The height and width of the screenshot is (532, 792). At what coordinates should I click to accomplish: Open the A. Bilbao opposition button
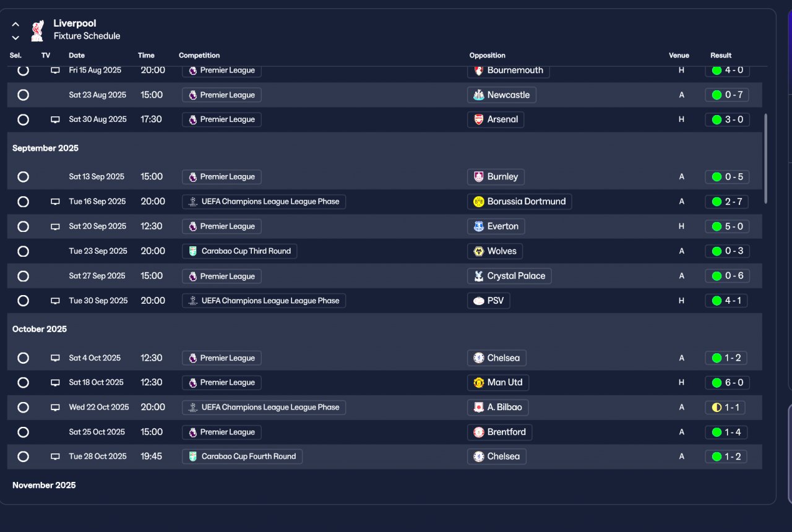(498, 407)
